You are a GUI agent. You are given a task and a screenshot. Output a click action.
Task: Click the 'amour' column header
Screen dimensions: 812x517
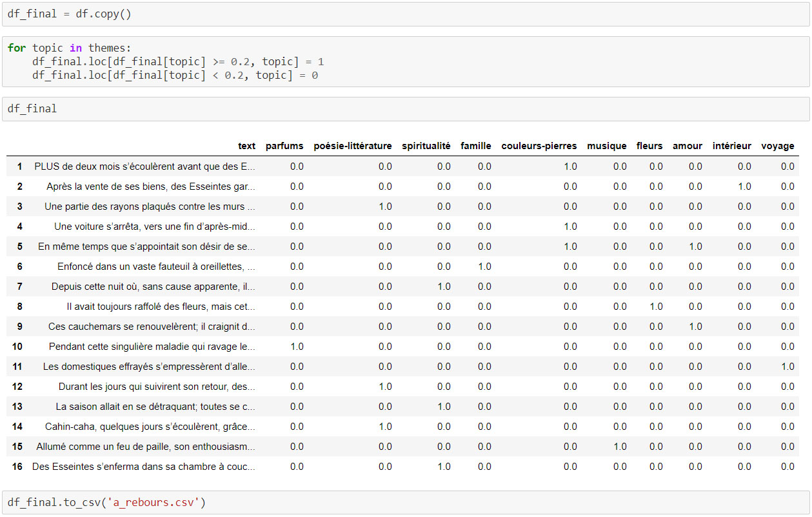[688, 146]
